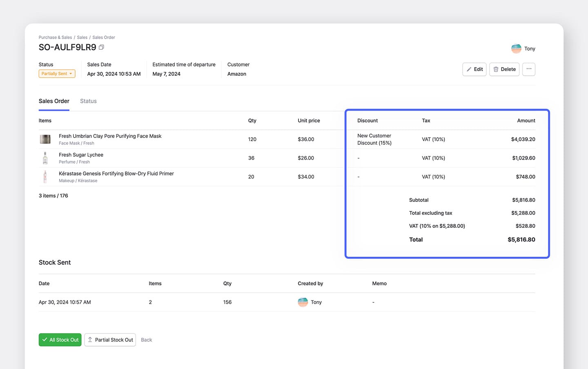Click the green All Stock Out button
Viewport: 588px width, 369px height.
[x=60, y=340]
